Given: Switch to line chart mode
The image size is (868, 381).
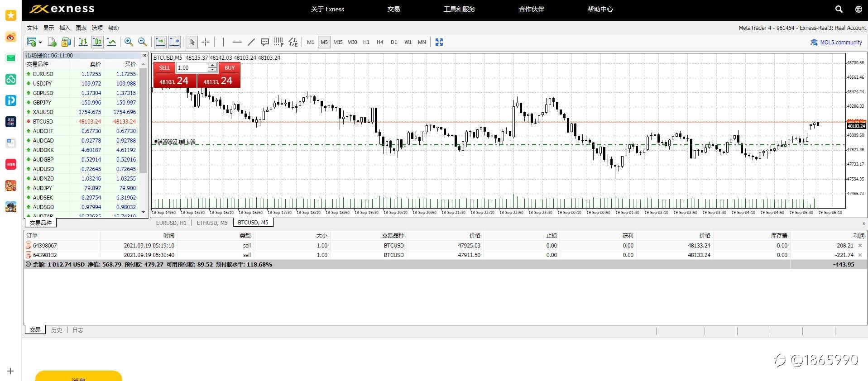Looking at the screenshot, I should 111,42.
